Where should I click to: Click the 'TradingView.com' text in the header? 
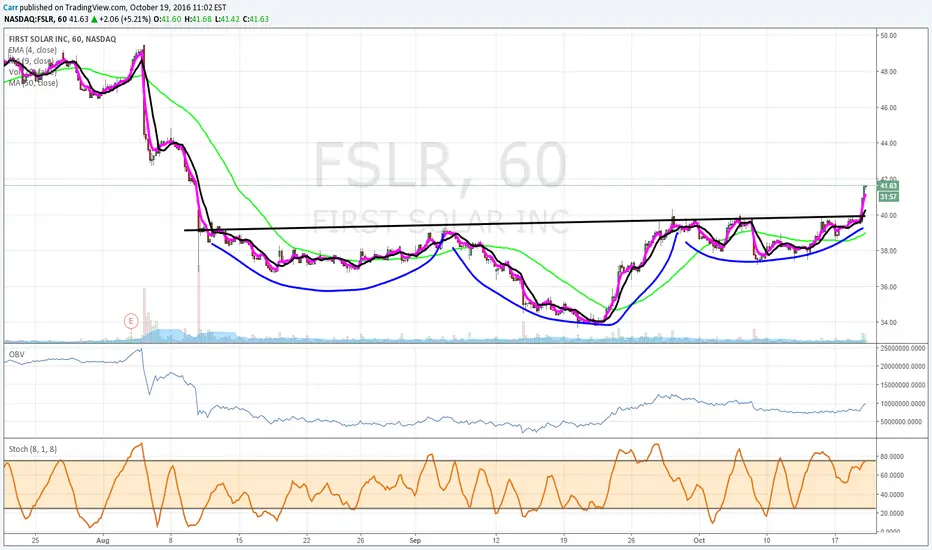pos(96,8)
